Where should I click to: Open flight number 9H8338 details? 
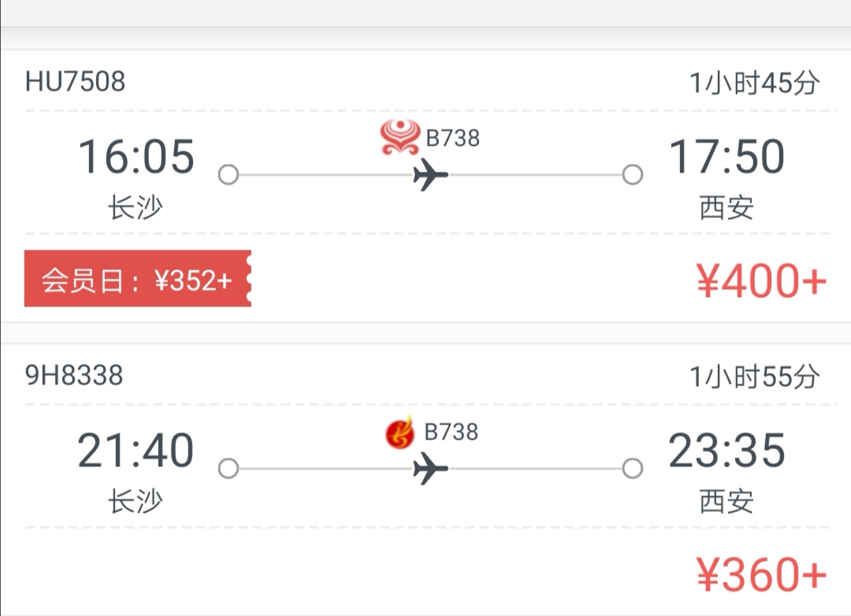[x=74, y=375]
